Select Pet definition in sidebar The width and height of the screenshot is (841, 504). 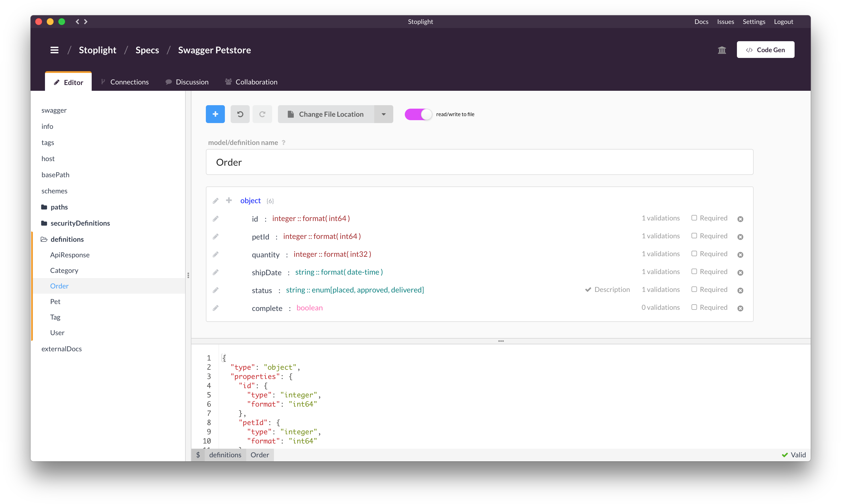tap(55, 301)
